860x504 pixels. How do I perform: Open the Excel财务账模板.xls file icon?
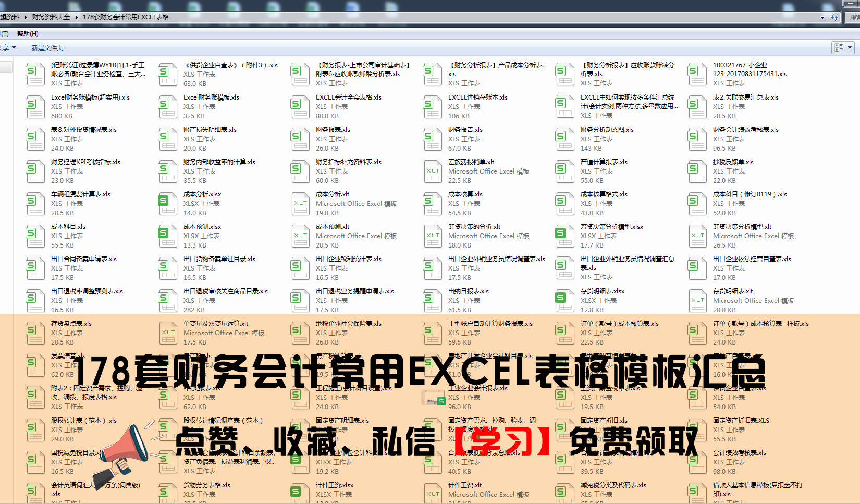pos(168,107)
